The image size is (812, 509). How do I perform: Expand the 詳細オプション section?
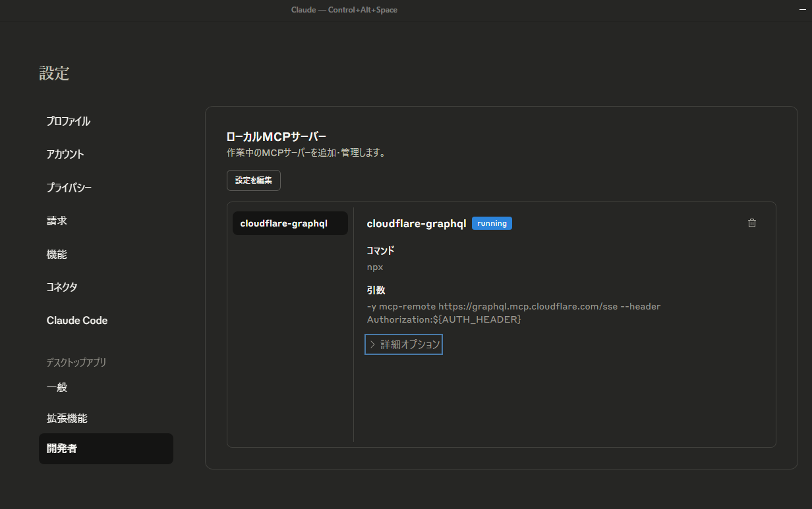coord(403,344)
